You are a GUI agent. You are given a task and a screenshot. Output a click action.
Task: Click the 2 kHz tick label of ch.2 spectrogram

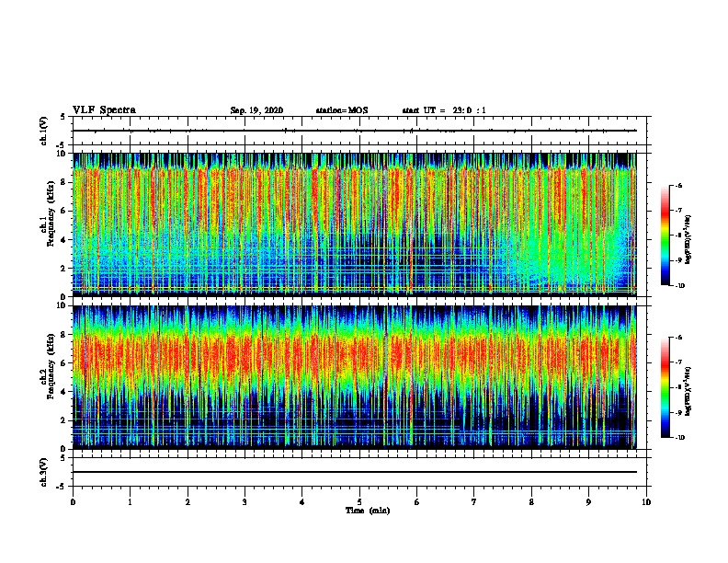tap(63, 420)
